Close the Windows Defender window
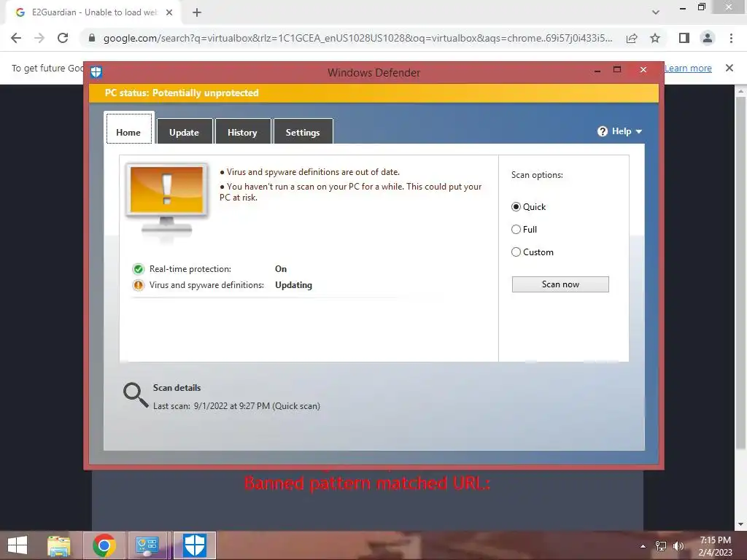Viewport: 747px width, 560px height. pyautogui.click(x=643, y=70)
